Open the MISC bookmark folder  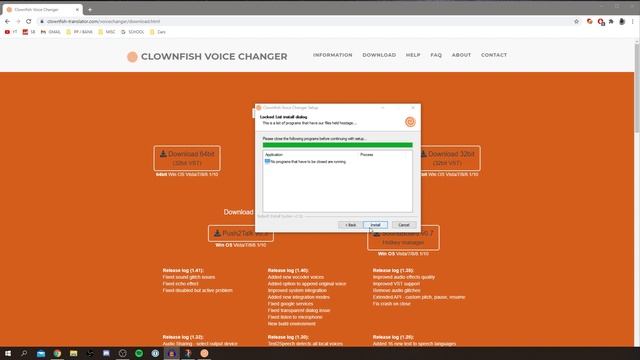coord(107,32)
